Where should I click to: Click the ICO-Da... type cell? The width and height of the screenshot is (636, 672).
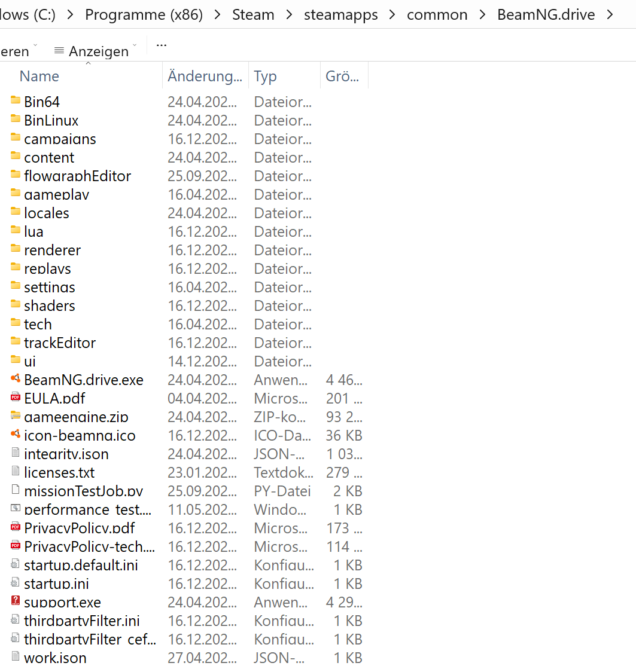tap(282, 435)
